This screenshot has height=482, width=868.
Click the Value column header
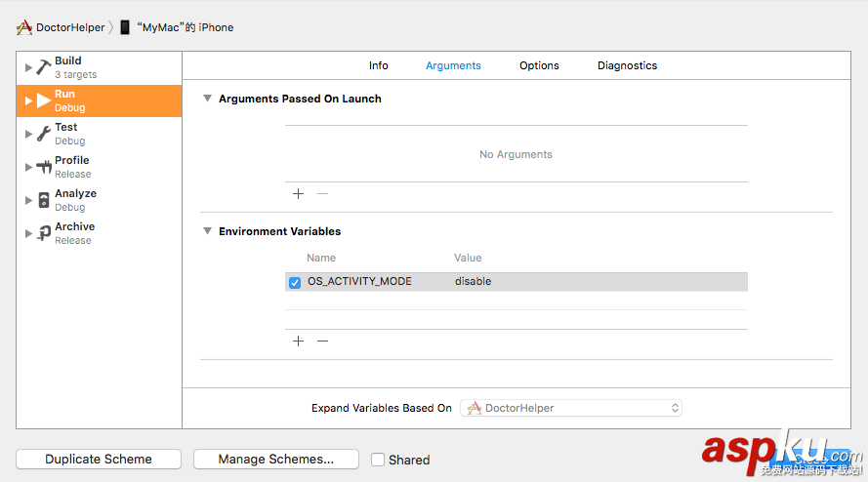click(x=468, y=258)
